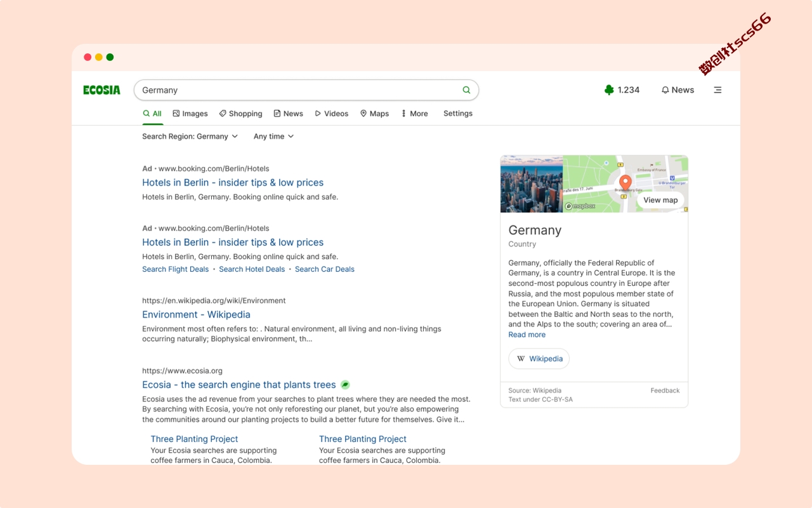
Task: Click Source: Wikipedia text
Action: coord(535,391)
